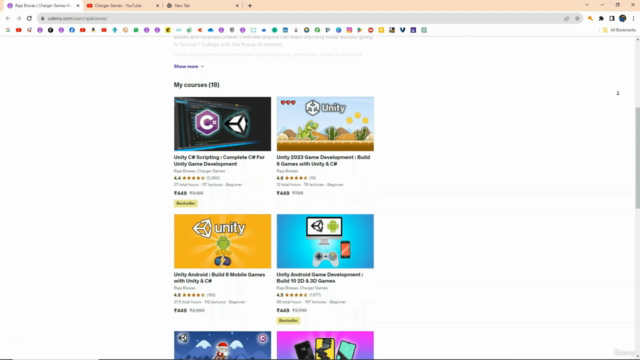Open the Santa snow game course thumbnail
The width and height of the screenshot is (640, 360).
coord(222,345)
